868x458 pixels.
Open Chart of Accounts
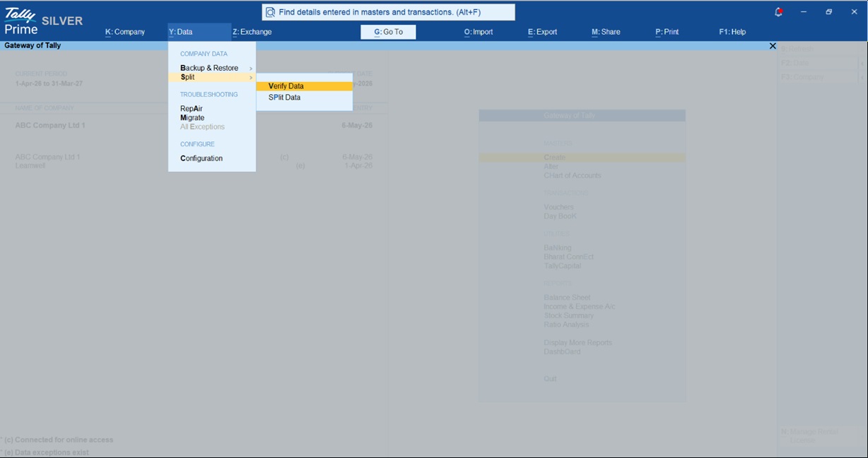573,175
